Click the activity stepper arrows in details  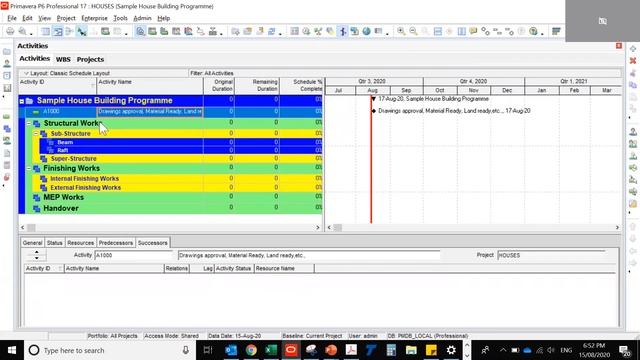(x=37, y=255)
